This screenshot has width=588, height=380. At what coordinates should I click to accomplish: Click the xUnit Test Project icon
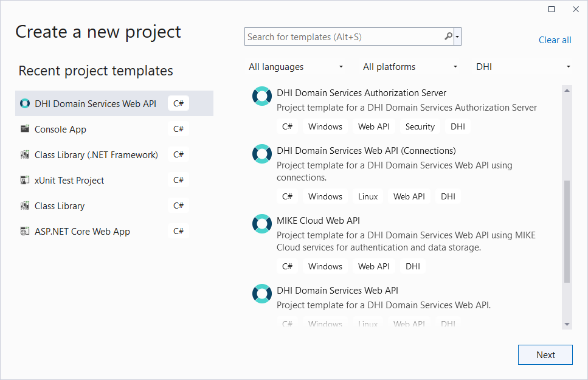25,180
